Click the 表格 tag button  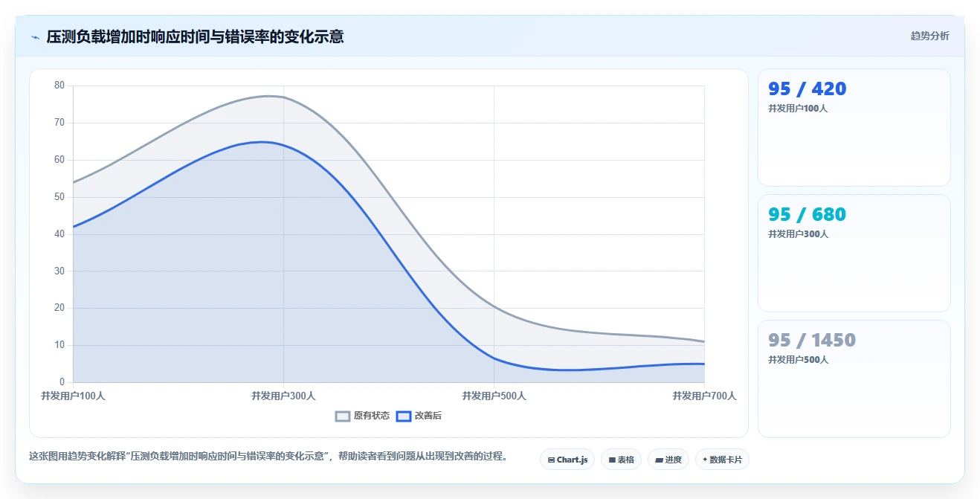(621, 460)
